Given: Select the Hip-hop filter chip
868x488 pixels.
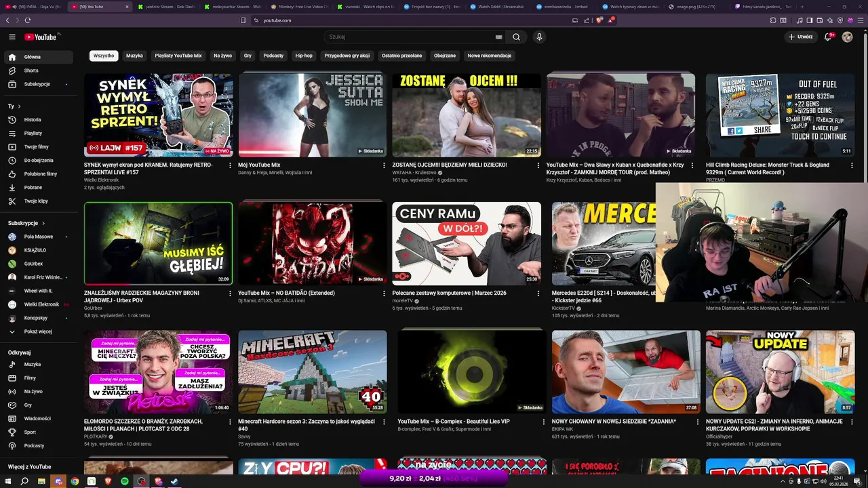Looking at the screenshot, I should pos(304,56).
